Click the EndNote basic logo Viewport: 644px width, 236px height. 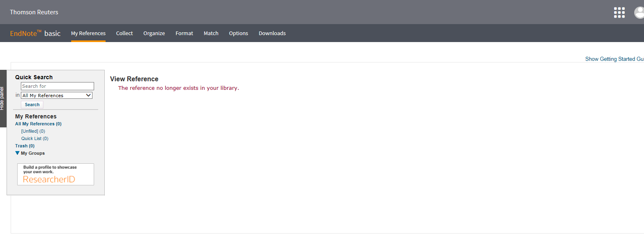point(35,33)
